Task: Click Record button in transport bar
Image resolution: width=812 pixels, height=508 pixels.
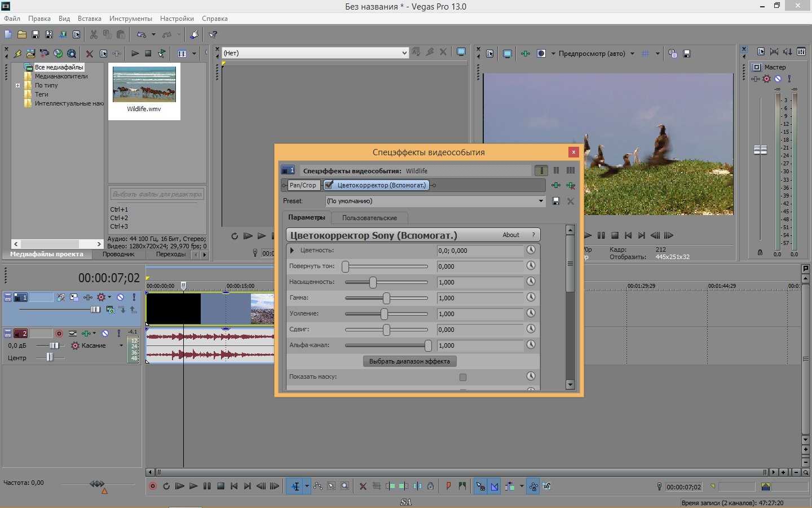Action: (153, 486)
